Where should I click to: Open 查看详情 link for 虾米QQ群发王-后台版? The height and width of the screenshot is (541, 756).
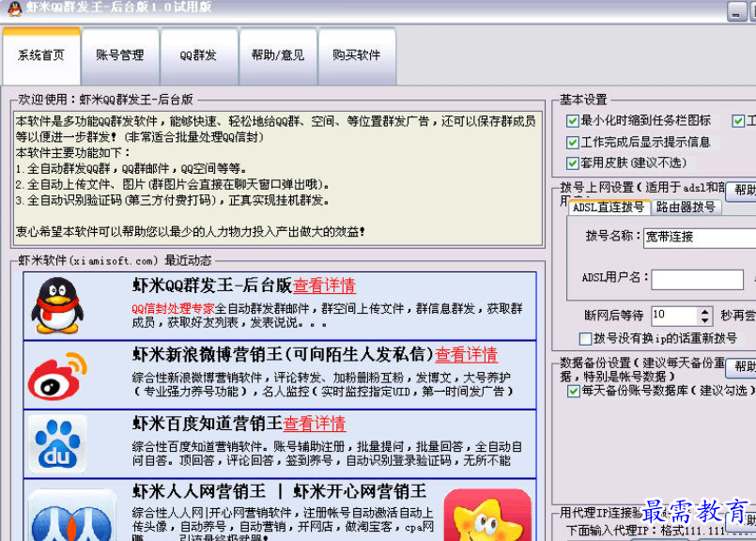[x=324, y=286]
